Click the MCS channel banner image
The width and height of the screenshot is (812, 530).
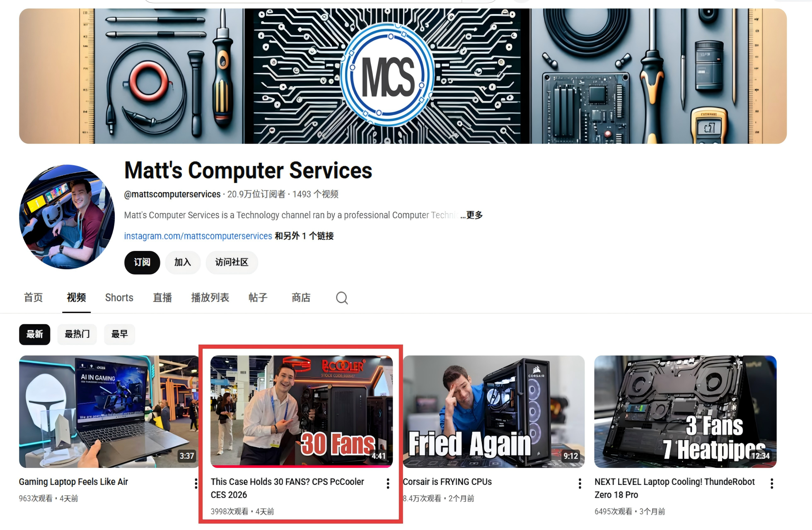coord(403,76)
